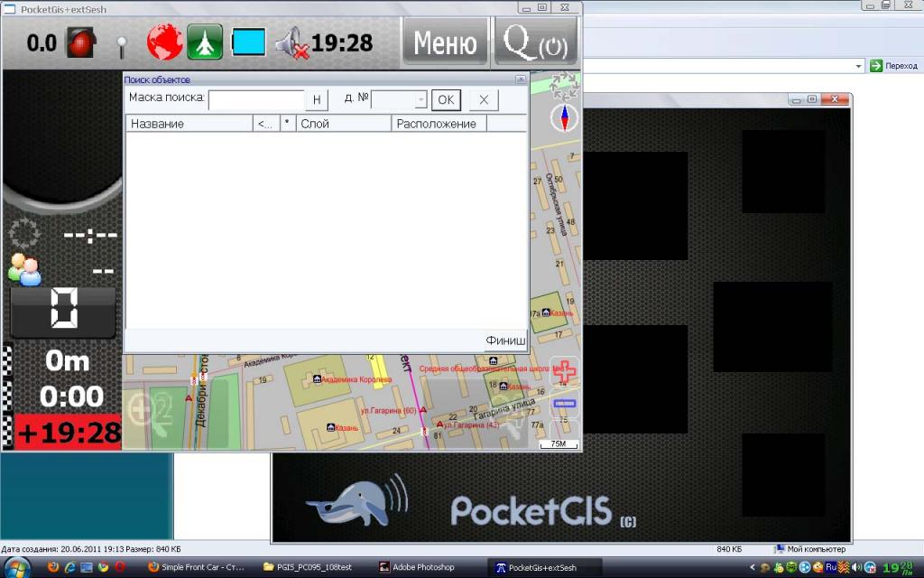The height and width of the screenshot is (578, 924).
Task: Click the cyan battery indicator icon
Action: 247,42
